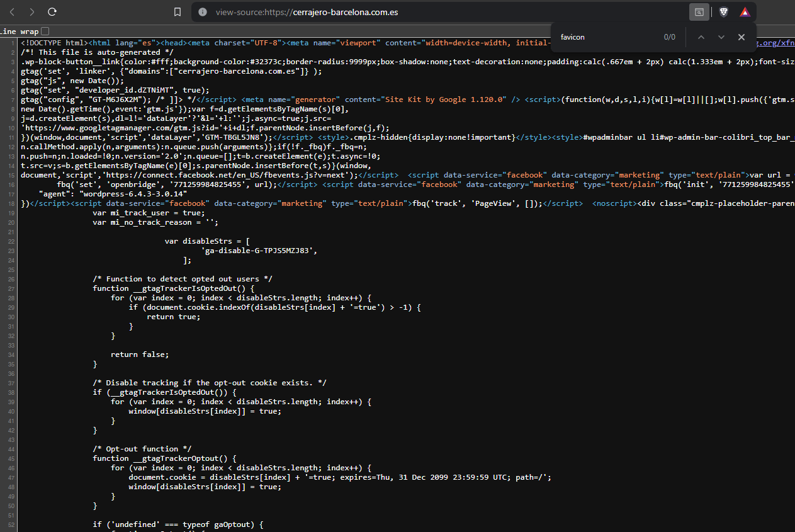Click line number 25 in the gutter
Screen dimensions: 795x532
[12, 269]
